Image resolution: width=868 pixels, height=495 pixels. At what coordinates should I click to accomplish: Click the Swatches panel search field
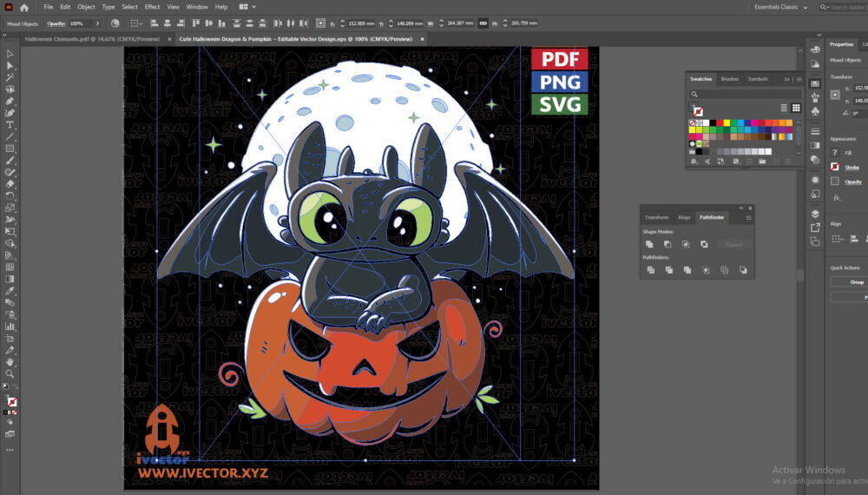[x=745, y=94]
